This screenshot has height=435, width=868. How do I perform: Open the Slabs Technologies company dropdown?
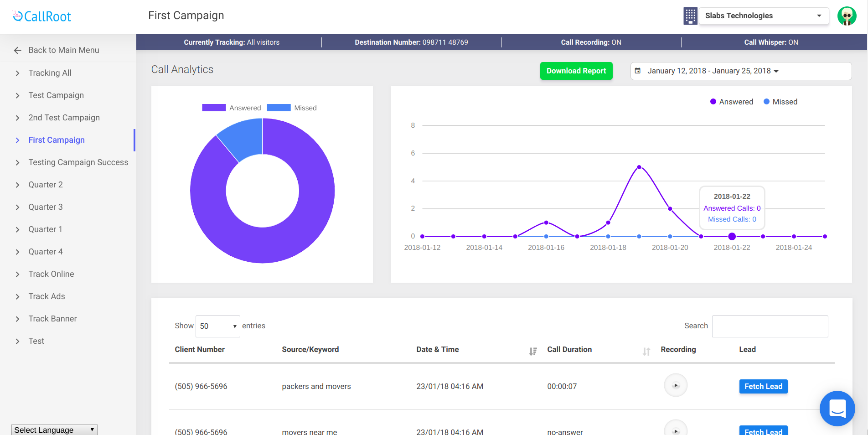[x=764, y=16]
